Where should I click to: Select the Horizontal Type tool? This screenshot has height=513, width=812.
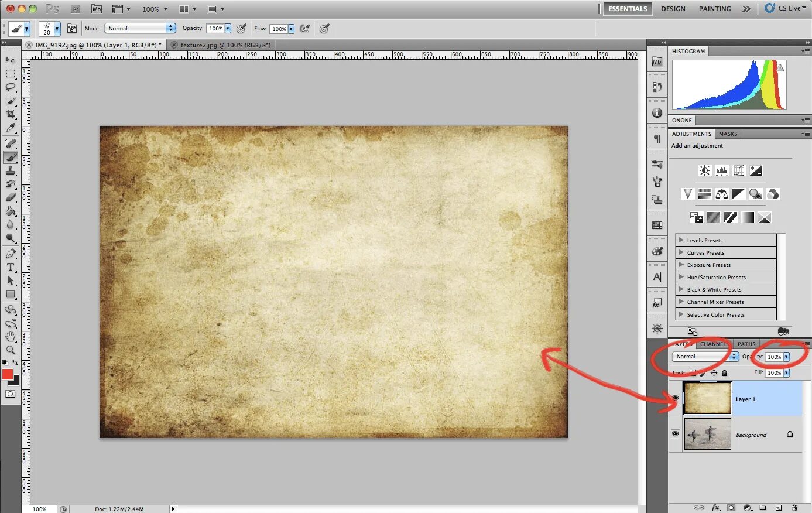[x=11, y=267]
